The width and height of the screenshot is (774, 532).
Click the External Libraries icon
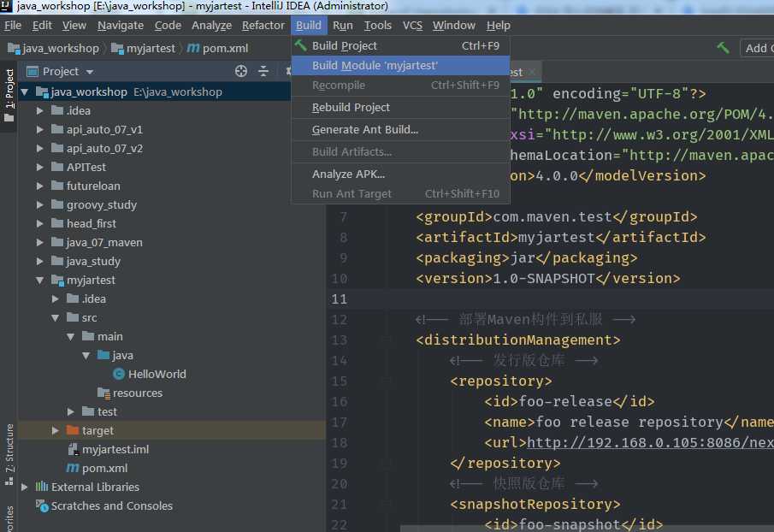coord(41,487)
